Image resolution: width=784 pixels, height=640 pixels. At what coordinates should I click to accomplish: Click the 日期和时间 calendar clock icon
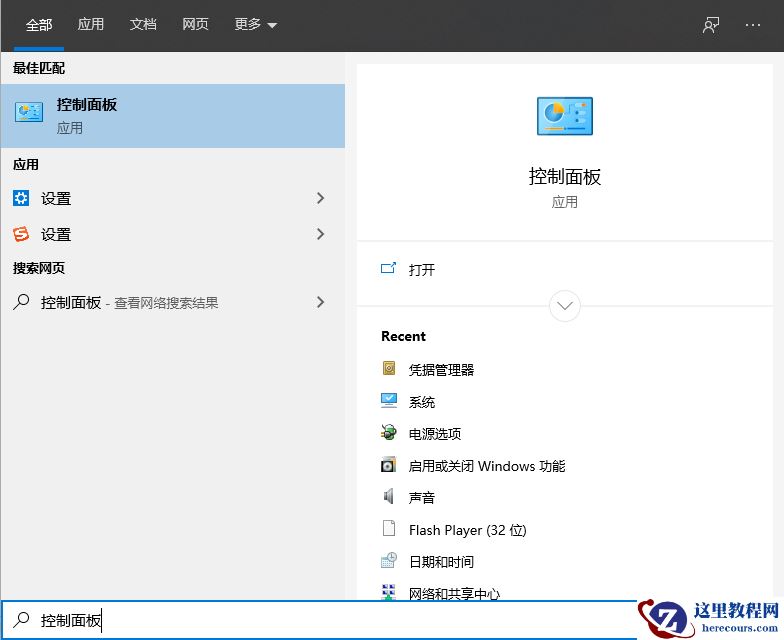[x=389, y=560]
